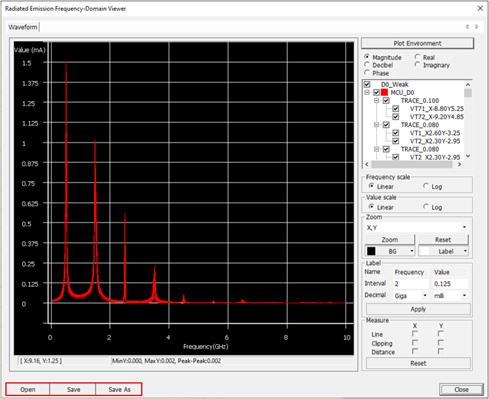
Task: Click the signal tree scroll down arrow
Action: click(x=468, y=156)
